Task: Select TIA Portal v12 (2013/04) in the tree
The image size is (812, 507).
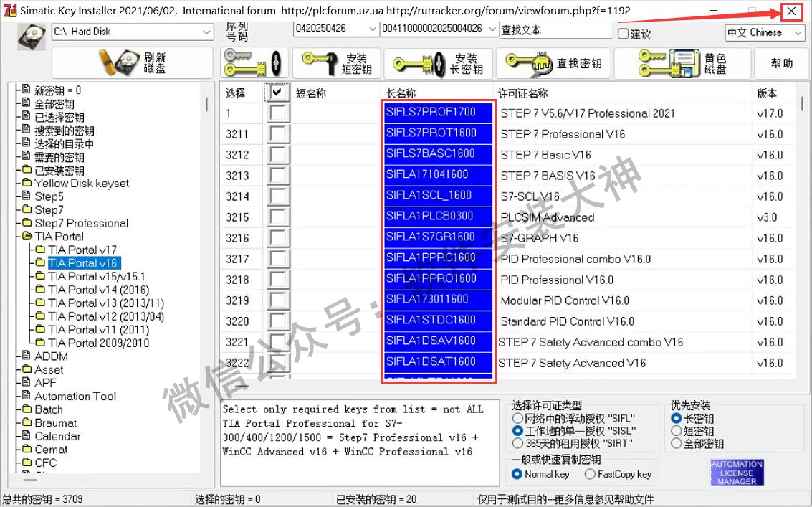Action: point(106,316)
